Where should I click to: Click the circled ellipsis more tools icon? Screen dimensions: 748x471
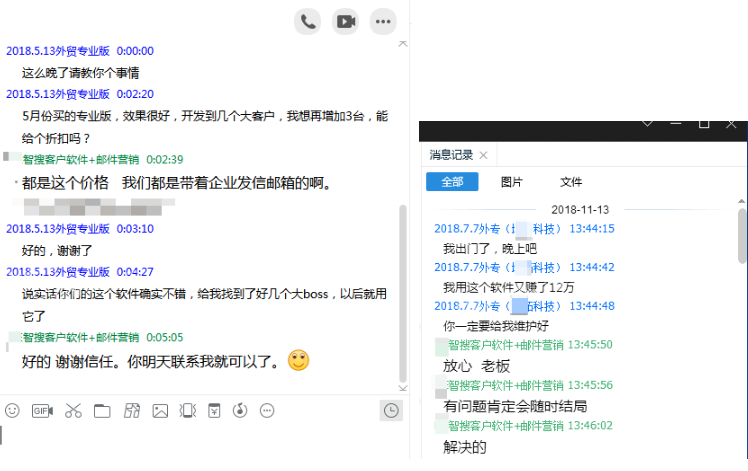[x=267, y=410]
